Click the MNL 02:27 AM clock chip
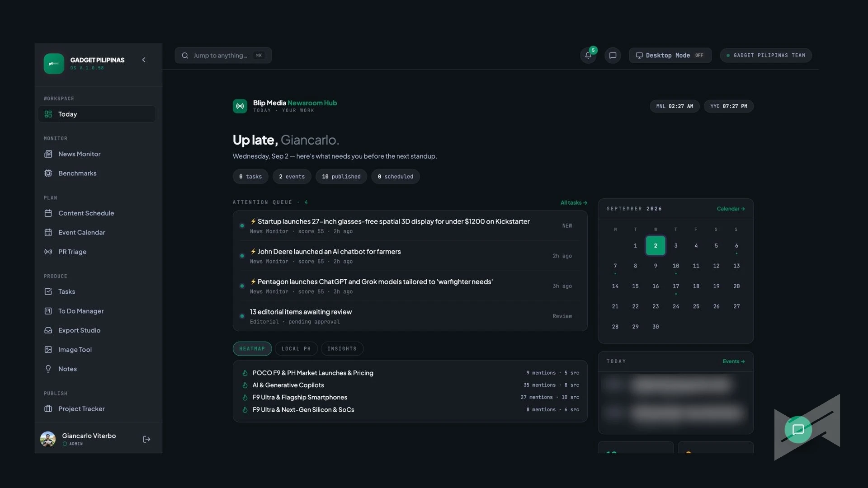This screenshot has width=868, height=488. [675, 106]
